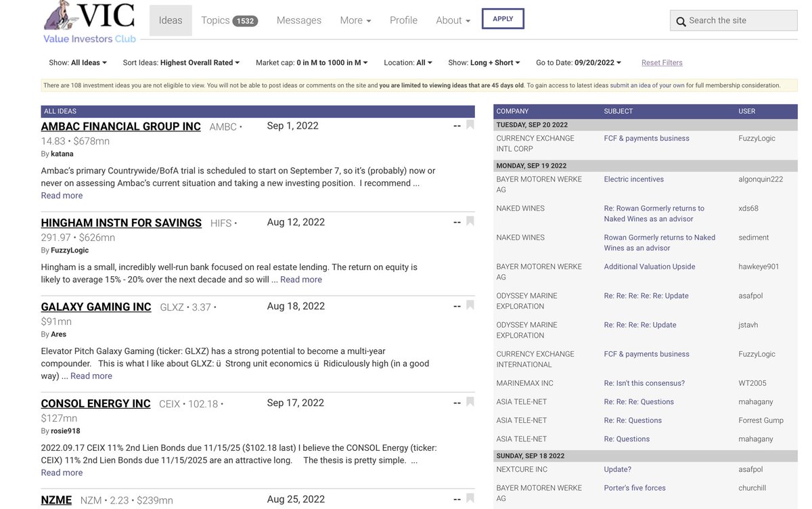Bookmark the Hingham Instn for Savings idea
812x509 pixels.
(x=470, y=221)
